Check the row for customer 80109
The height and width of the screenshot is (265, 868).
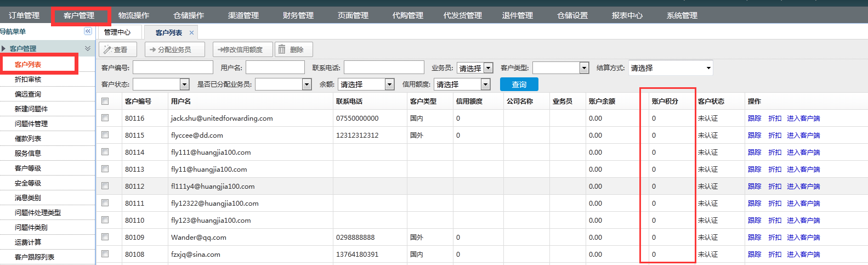105,236
